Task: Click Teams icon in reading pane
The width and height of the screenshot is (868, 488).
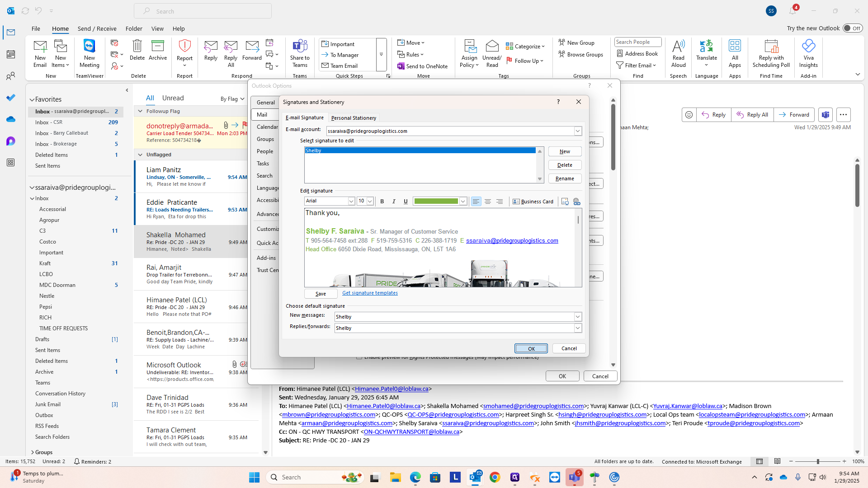Action: pyautogui.click(x=826, y=115)
